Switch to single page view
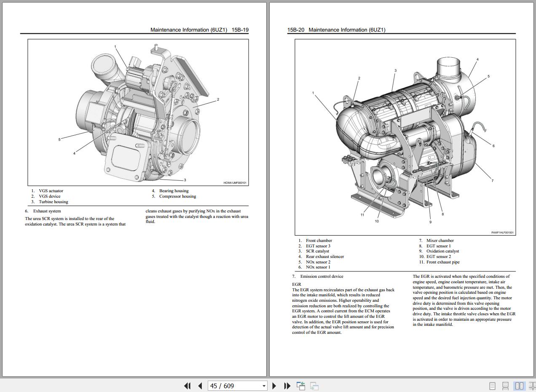This screenshot has height=392, width=536. point(492,386)
